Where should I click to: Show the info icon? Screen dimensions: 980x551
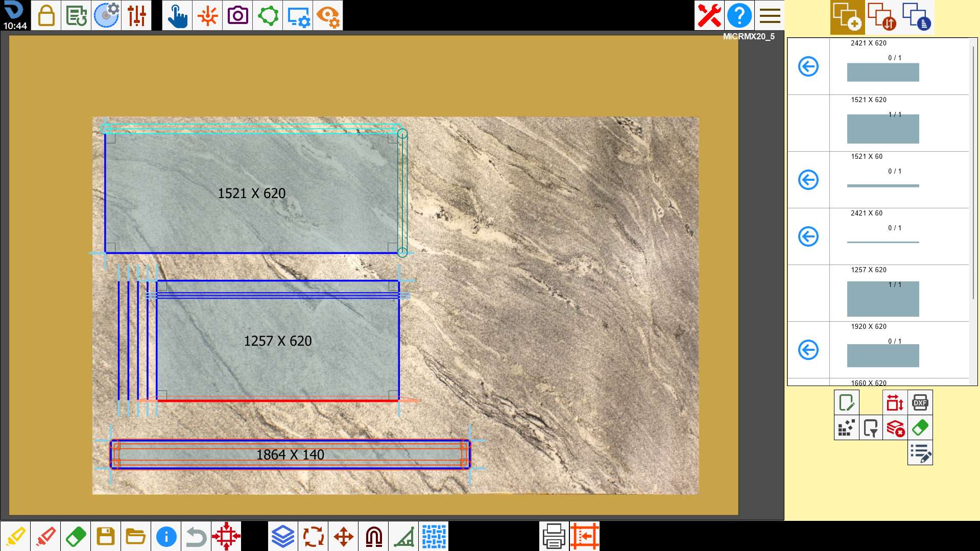[x=166, y=536]
